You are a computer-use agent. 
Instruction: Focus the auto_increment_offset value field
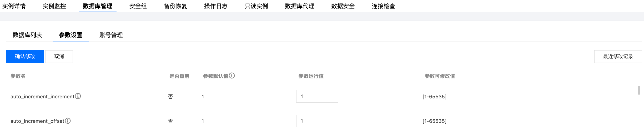(317, 121)
